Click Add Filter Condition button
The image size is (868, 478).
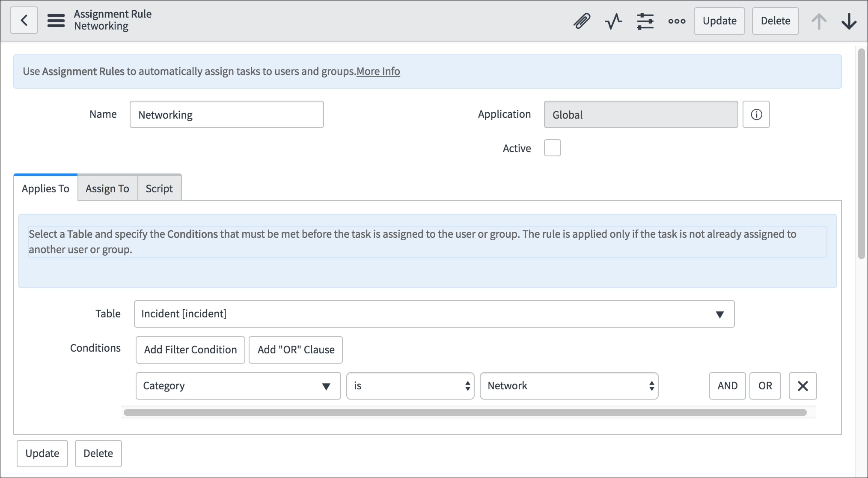tap(190, 350)
